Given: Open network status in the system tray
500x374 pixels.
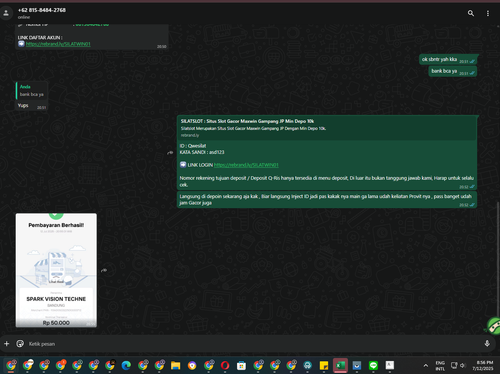Looking at the screenshot, I should coord(454,366).
